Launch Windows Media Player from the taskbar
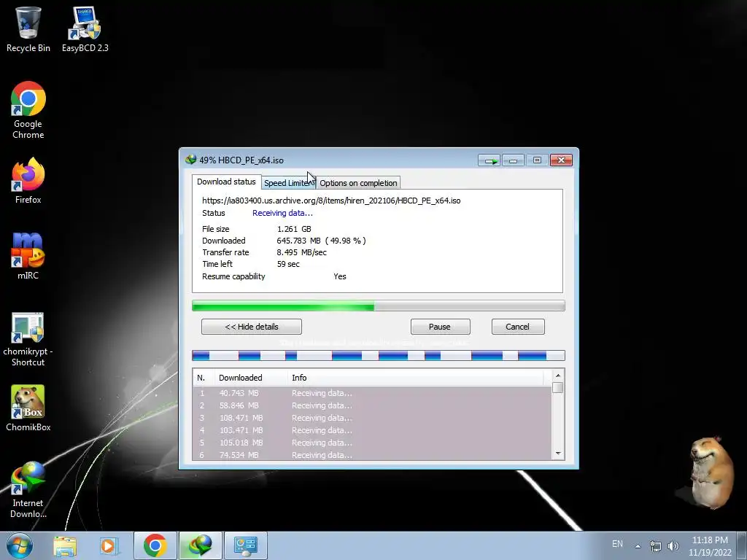Viewport: 747px width, 560px height. click(109, 545)
